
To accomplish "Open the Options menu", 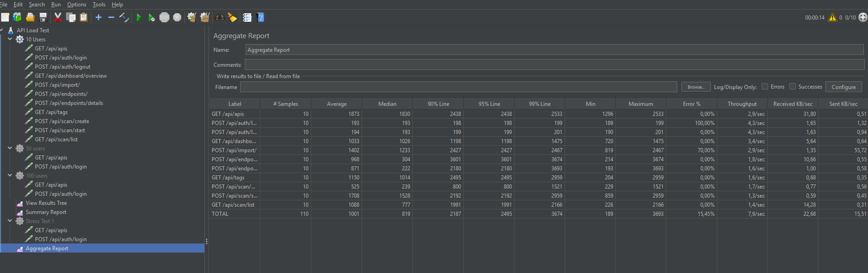I will (x=76, y=5).
